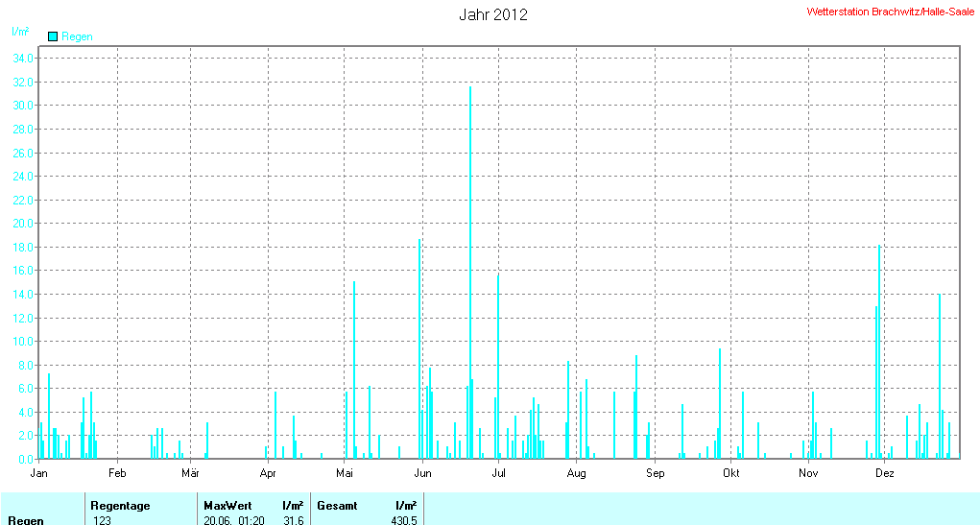Click the l/m² unit label above the y-axis
Viewport: 980px width, 525px height.
tap(19, 32)
